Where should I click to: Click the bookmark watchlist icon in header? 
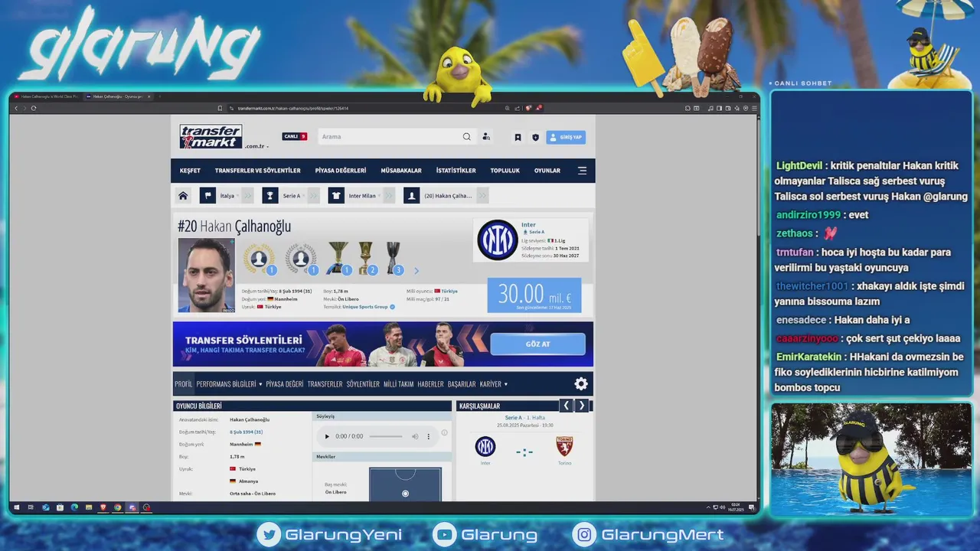[x=518, y=138]
